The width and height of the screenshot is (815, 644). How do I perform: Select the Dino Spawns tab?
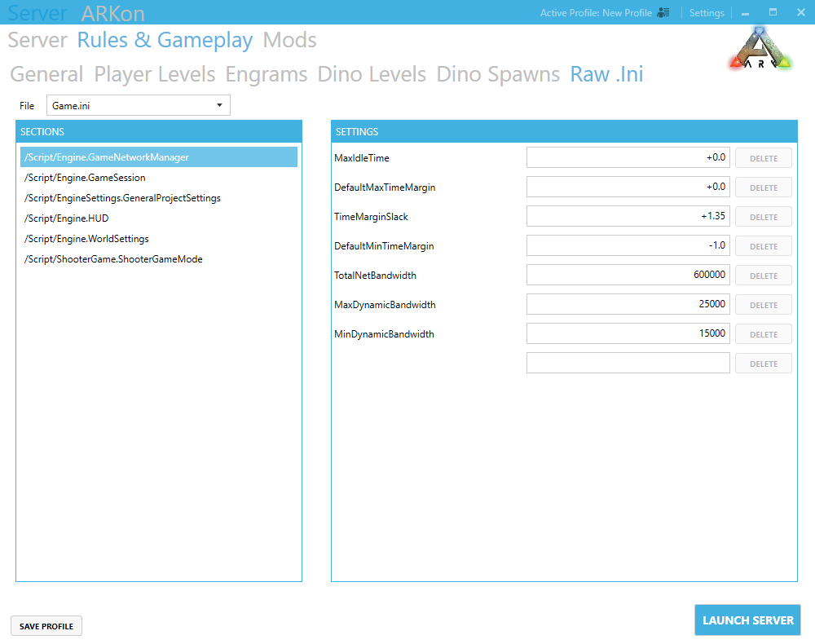coord(498,74)
